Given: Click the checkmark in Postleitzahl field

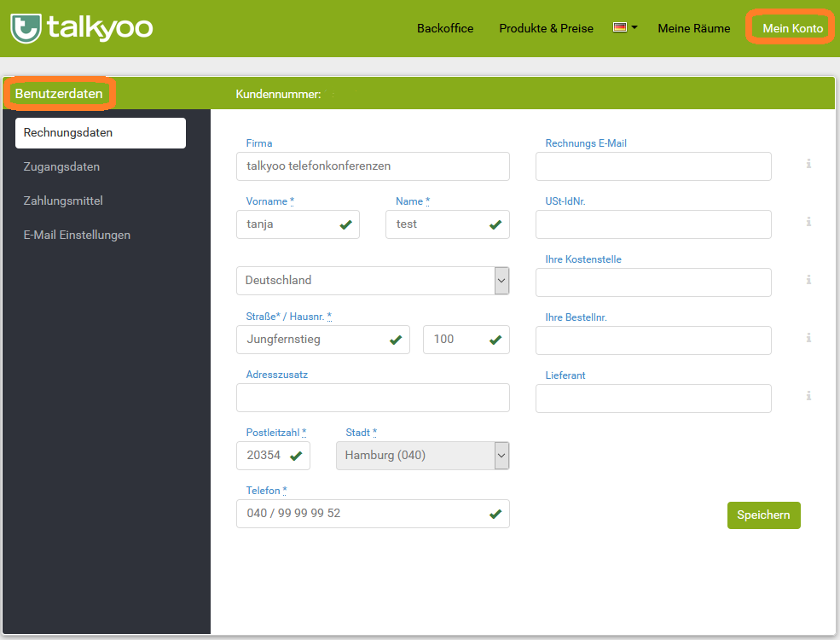Looking at the screenshot, I should click(296, 457).
